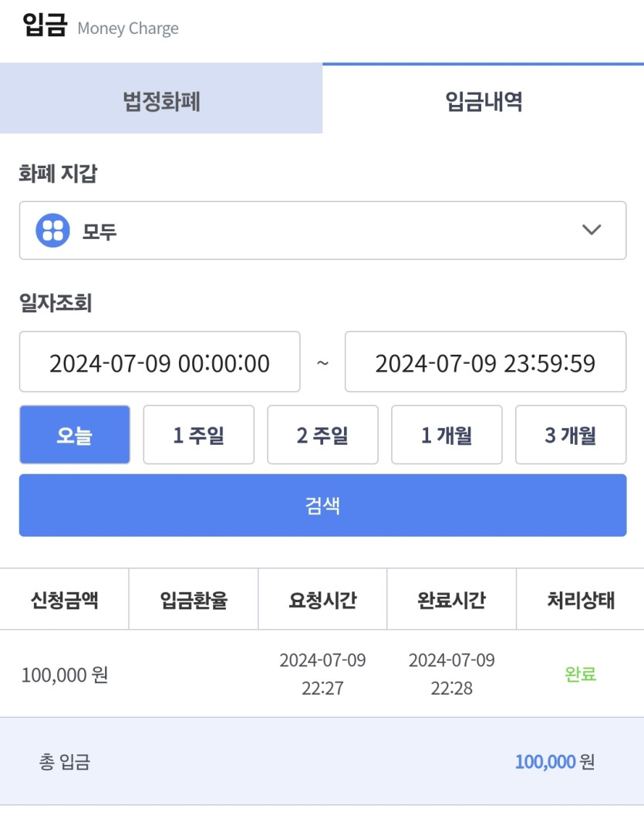Screen dimensions: 644x815
Task: Open the 입금내역 tab
Action: click(x=484, y=99)
